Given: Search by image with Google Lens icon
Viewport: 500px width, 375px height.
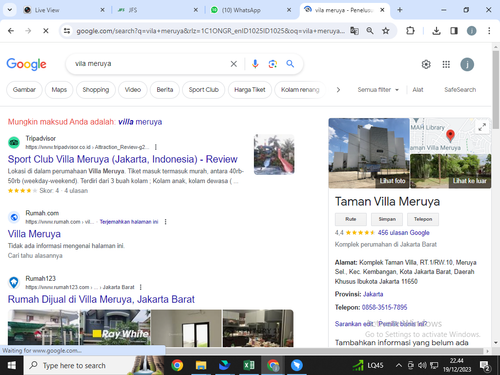Looking at the screenshot, I should [x=273, y=64].
